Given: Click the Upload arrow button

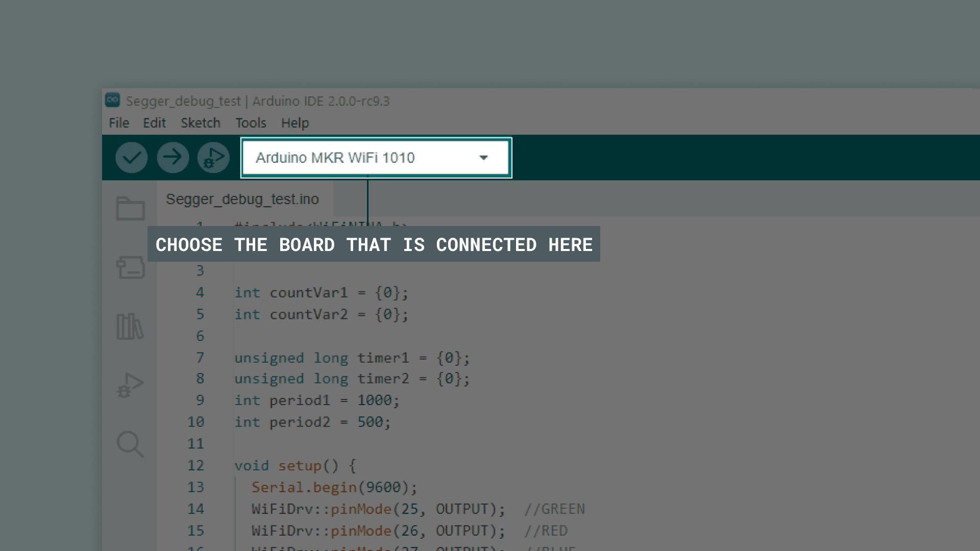Looking at the screenshot, I should (x=173, y=158).
